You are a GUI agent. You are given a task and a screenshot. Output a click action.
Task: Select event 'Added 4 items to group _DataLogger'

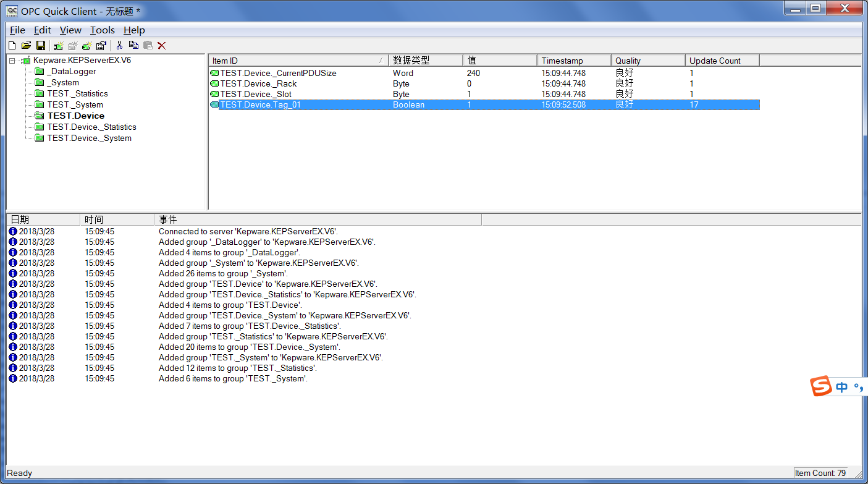(x=229, y=252)
